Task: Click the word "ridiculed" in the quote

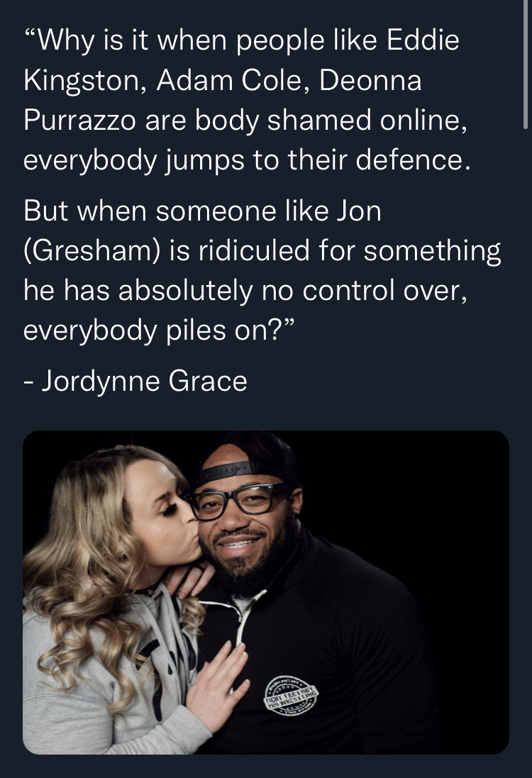Action: click(x=254, y=250)
